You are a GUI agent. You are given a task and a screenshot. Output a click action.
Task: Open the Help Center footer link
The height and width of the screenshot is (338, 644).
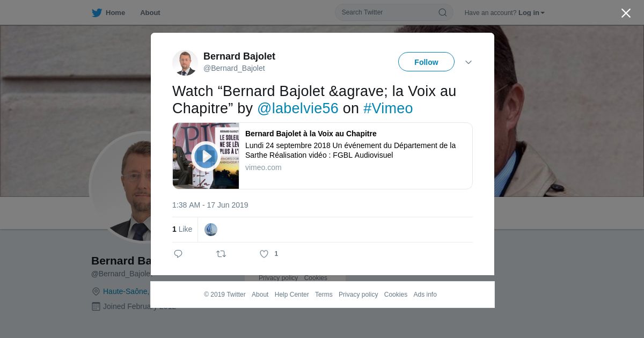291,295
